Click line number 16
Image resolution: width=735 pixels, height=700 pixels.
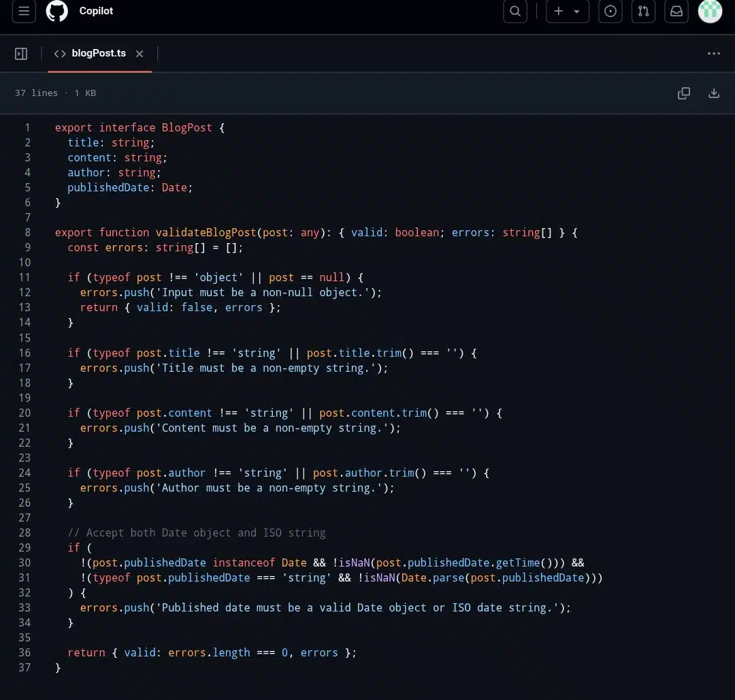pyautogui.click(x=24, y=353)
